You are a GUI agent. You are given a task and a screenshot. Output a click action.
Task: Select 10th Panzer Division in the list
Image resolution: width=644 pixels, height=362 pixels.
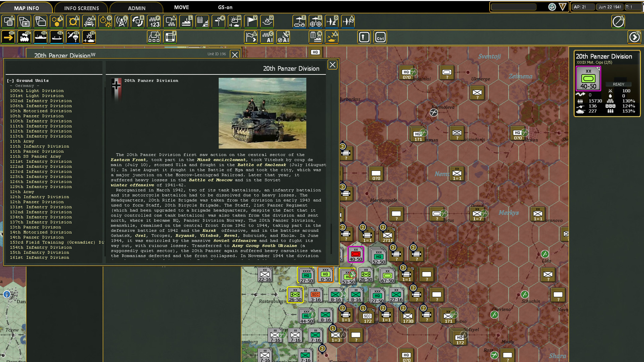[x=37, y=116]
